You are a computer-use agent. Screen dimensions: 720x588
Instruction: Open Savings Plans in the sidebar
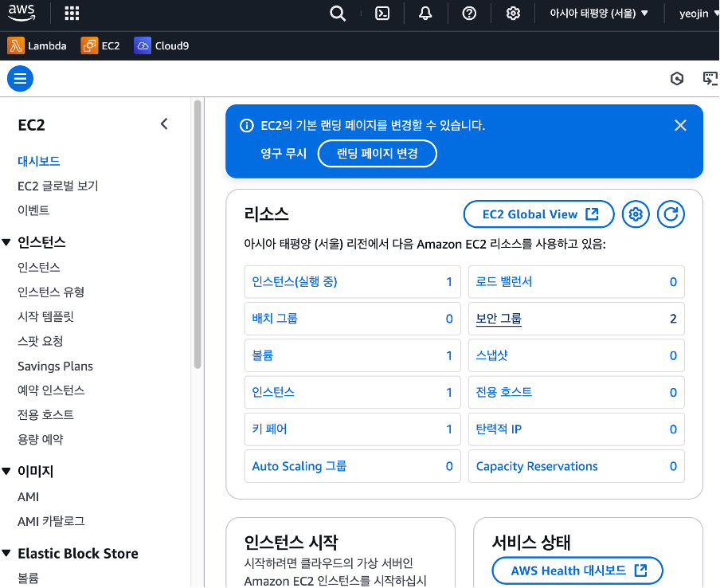(55, 367)
